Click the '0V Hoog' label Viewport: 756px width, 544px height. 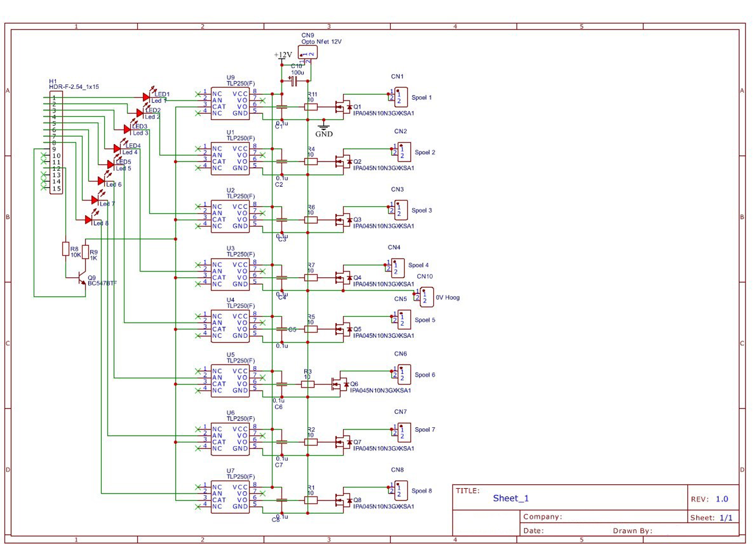[447, 298]
